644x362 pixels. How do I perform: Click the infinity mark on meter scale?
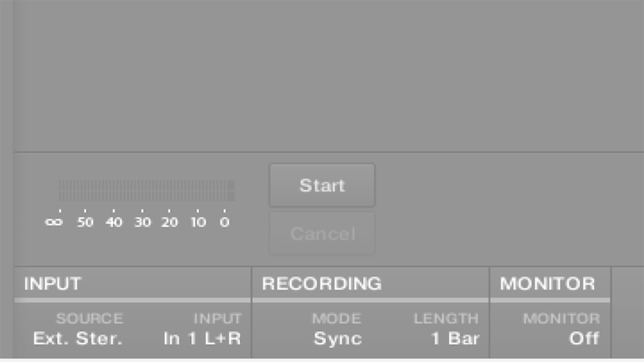coord(54,222)
